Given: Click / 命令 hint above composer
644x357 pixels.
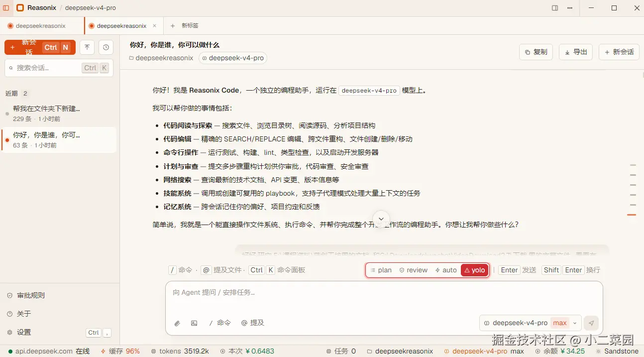Looking at the screenshot, I should [180, 270].
